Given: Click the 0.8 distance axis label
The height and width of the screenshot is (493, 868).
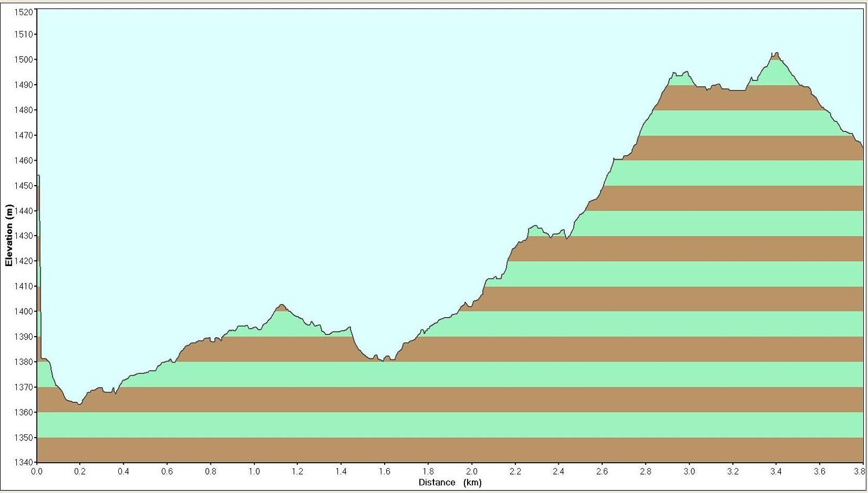Looking at the screenshot, I should (210, 471).
